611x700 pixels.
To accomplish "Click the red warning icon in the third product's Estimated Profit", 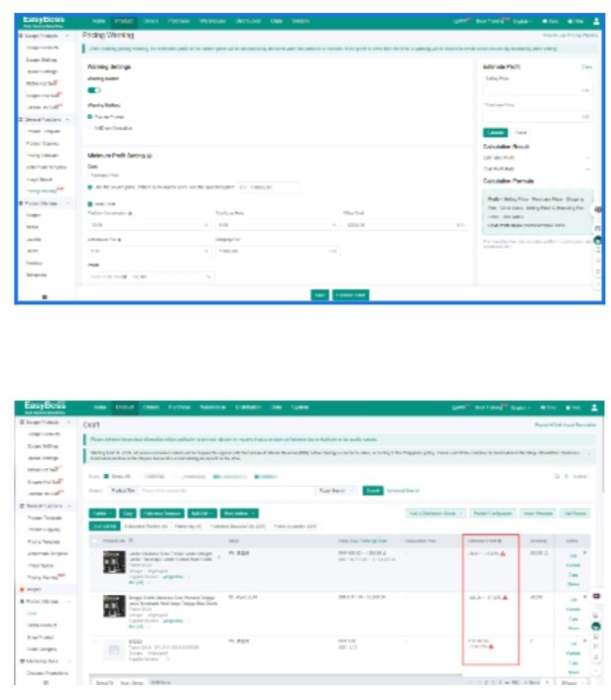I will [x=490, y=645].
